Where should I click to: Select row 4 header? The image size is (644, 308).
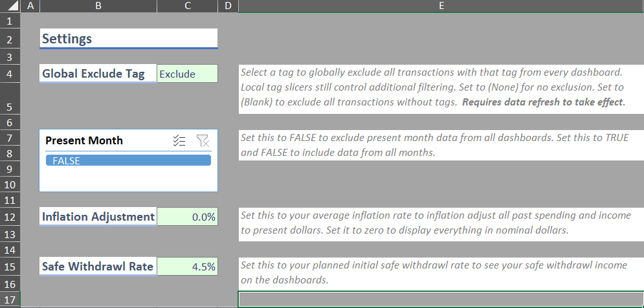coord(10,74)
